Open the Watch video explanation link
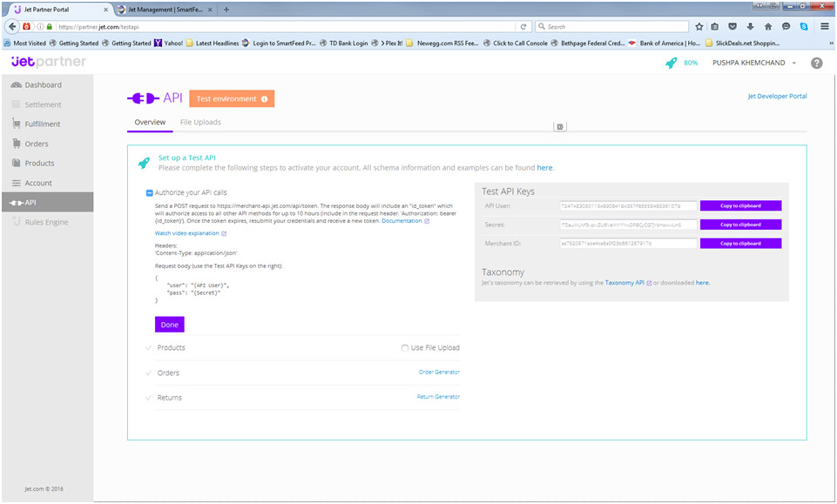Viewport: 837px width, 504px height. point(187,233)
